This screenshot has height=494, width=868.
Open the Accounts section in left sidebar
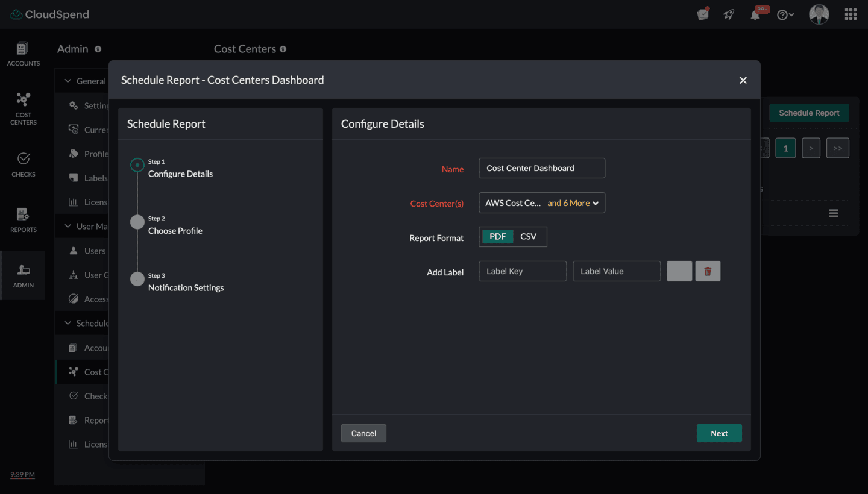23,53
